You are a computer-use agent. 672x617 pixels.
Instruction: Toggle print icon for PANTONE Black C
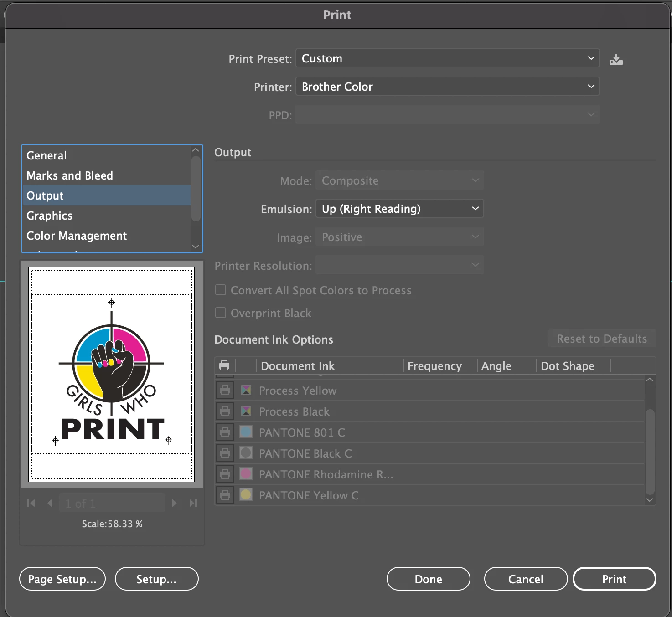click(x=225, y=453)
